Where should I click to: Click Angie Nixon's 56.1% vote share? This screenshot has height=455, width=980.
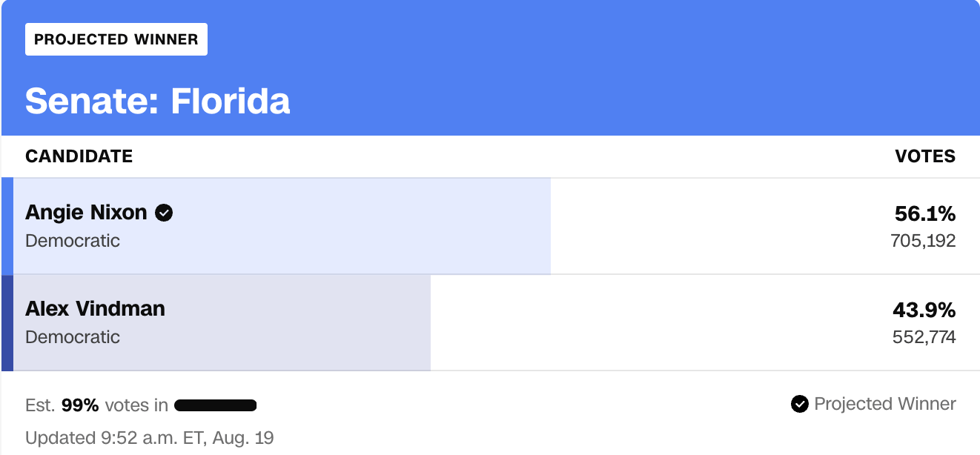[x=925, y=214]
